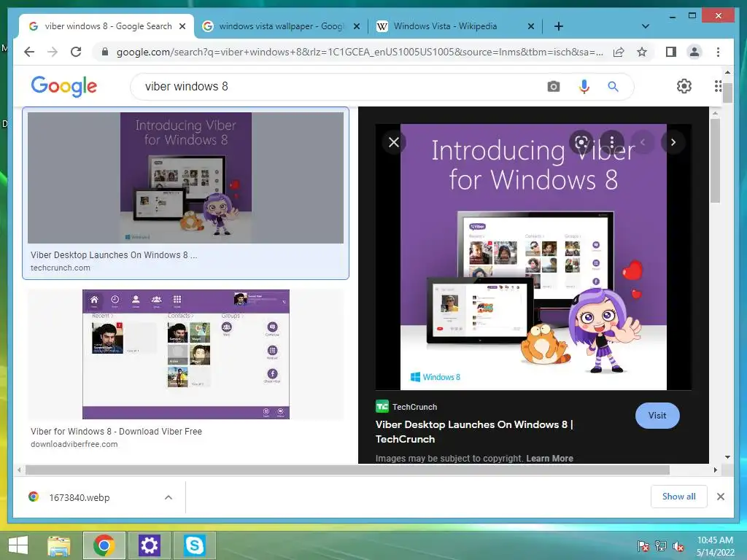This screenshot has width=747, height=560.
Task: Open the TechCrunch source label
Action: coord(406,407)
